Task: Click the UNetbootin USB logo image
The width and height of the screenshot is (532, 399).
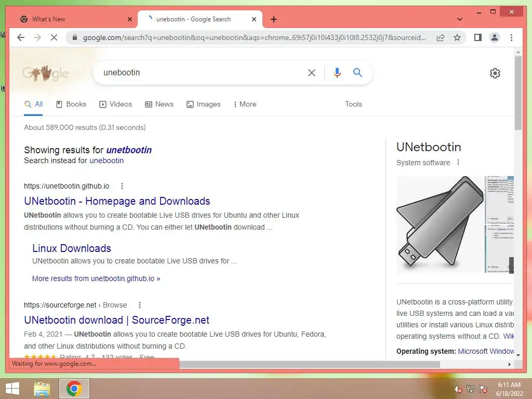Action: [x=440, y=224]
